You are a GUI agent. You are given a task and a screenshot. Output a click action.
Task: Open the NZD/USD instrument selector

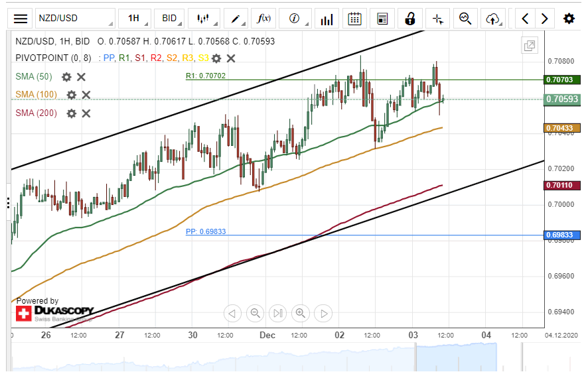pos(74,19)
